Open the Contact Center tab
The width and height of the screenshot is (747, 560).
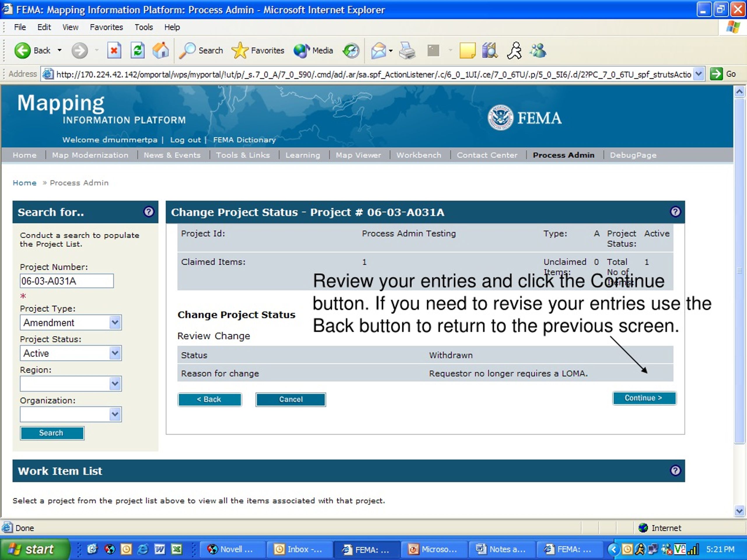tap(487, 155)
